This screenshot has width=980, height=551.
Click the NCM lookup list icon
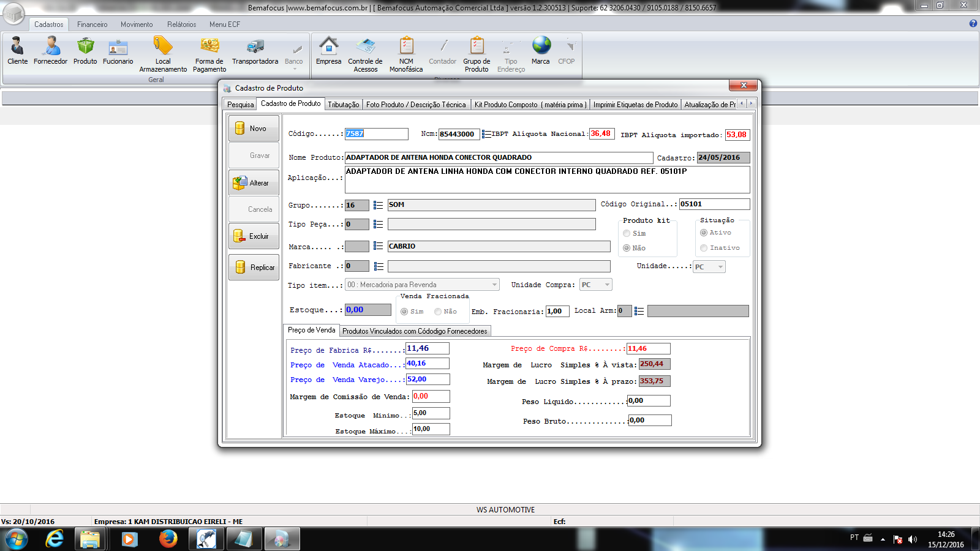(x=486, y=133)
